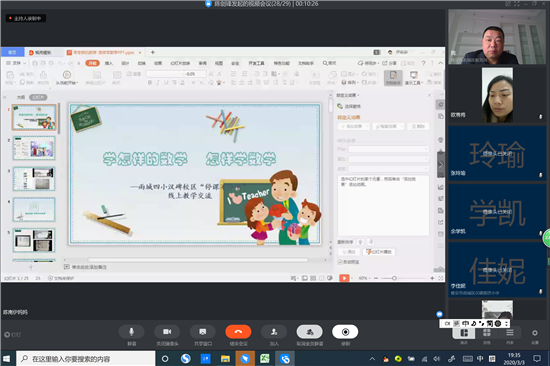Screen dimensions: 550x366
Task: Click the underline formatting button
Action: [166, 82]
